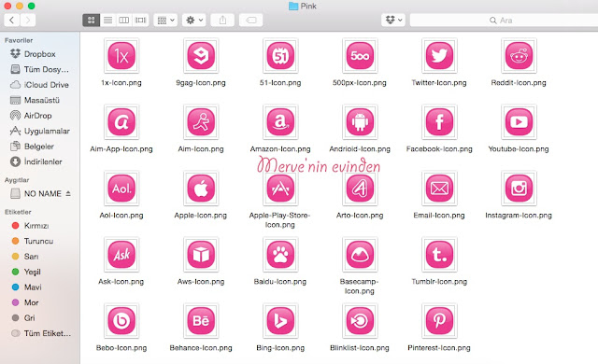Click the Share toolbar button
This screenshot has height=364, width=598.
coord(222,21)
